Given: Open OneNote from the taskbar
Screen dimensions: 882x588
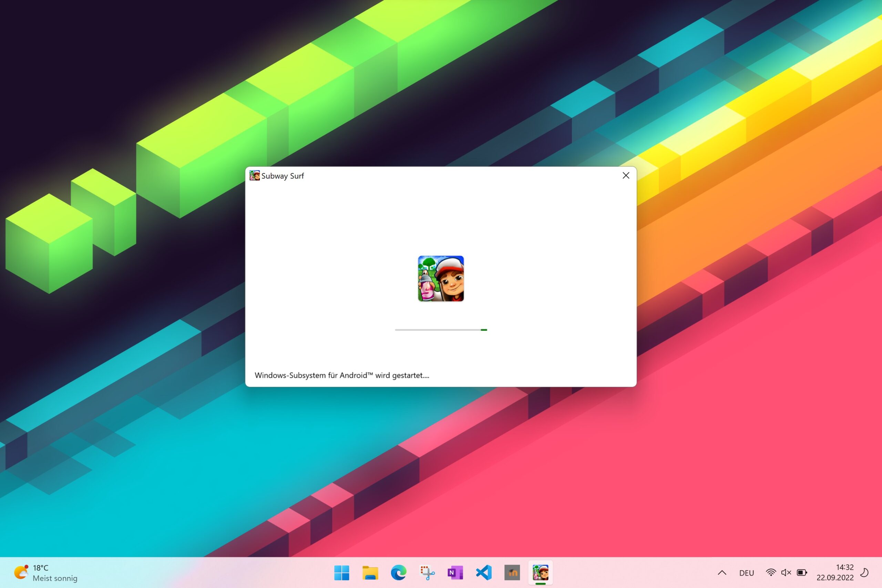Looking at the screenshot, I should (455, 572).
